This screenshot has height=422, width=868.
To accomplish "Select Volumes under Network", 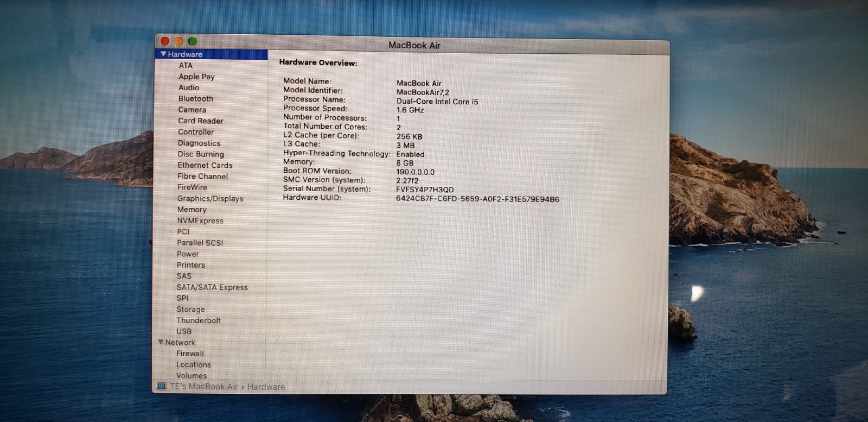I will (192, 375).
